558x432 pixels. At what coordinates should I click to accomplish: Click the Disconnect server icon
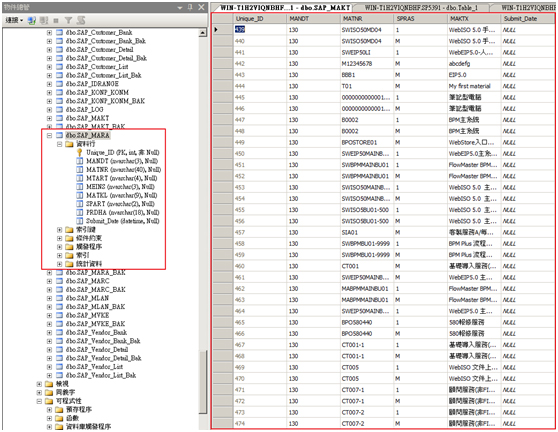[44, 20]
